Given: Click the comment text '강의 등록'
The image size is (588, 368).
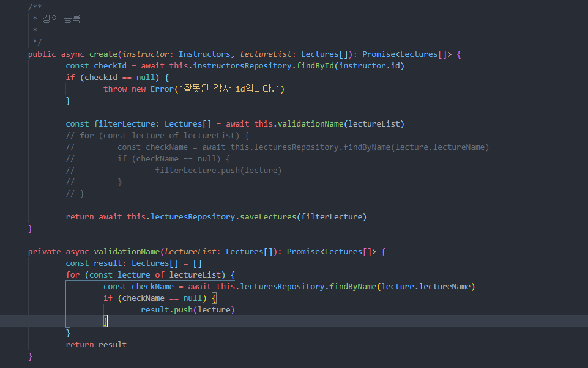Looking at the screenshot, I should pos(61,18).
